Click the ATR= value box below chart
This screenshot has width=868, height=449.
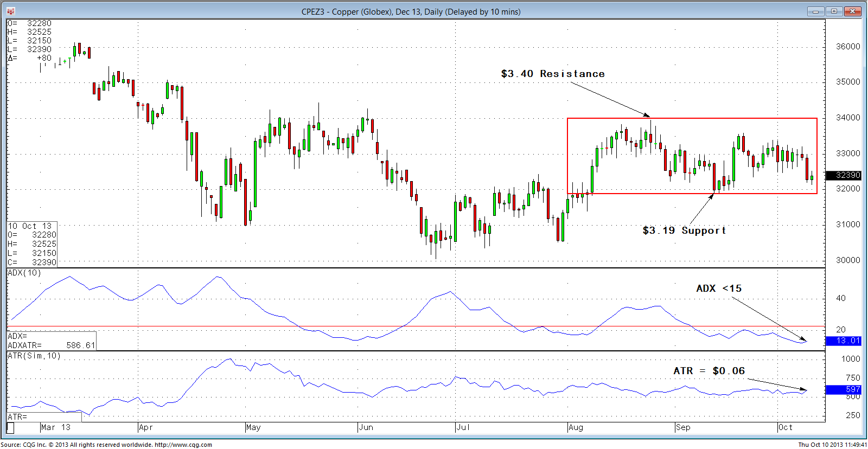pyautogui.click(x=44, y=417)
